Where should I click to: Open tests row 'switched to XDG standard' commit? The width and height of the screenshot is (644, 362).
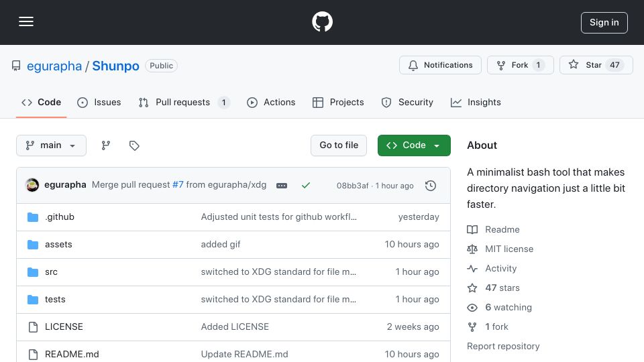point(278,299)
